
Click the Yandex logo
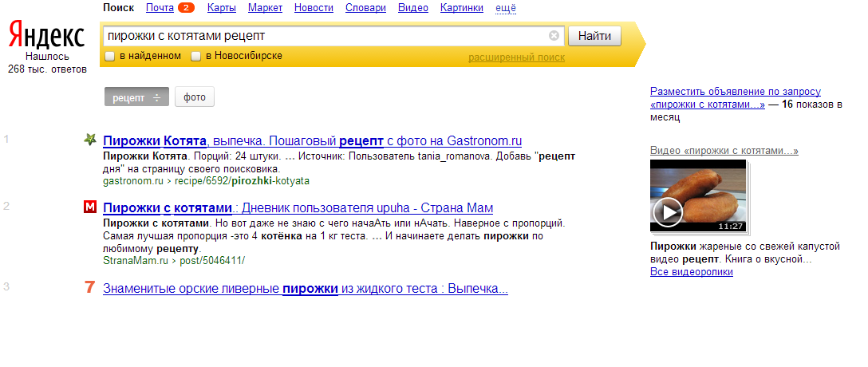(x=47, y=35)
